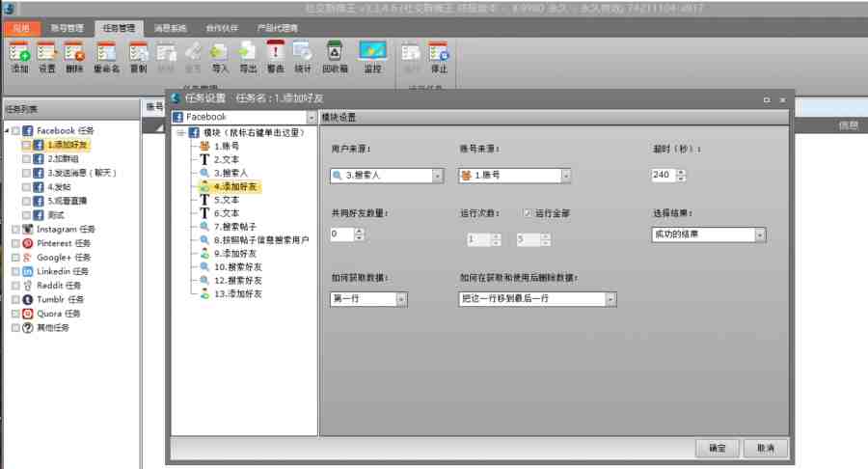The width and height of the screenshot is (868, 469).
Task: Open the 回收箱 recycle bin icon
Action: click(x=334, y=56)
